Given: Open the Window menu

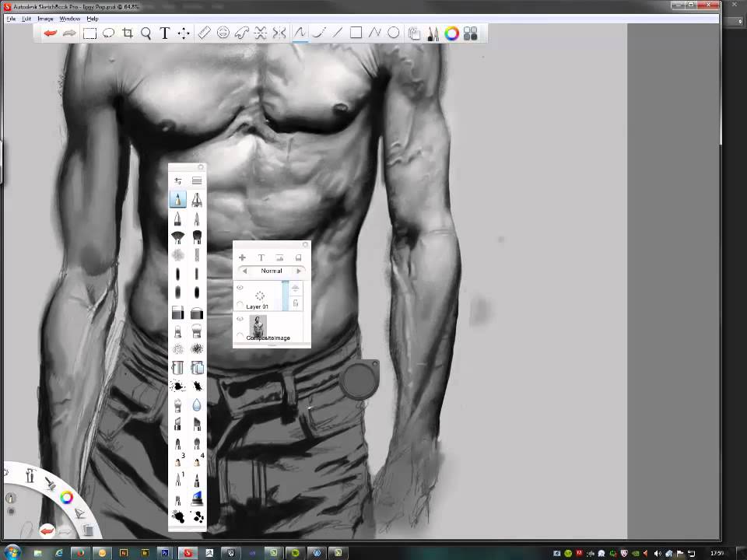Looking at the screenshot, I should tap(70, 19).
